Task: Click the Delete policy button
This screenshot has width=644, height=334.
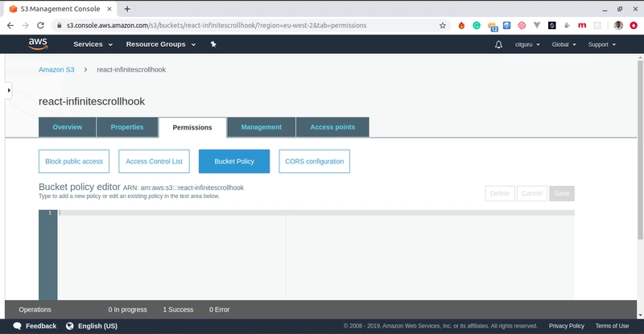Action: (500, 193)
